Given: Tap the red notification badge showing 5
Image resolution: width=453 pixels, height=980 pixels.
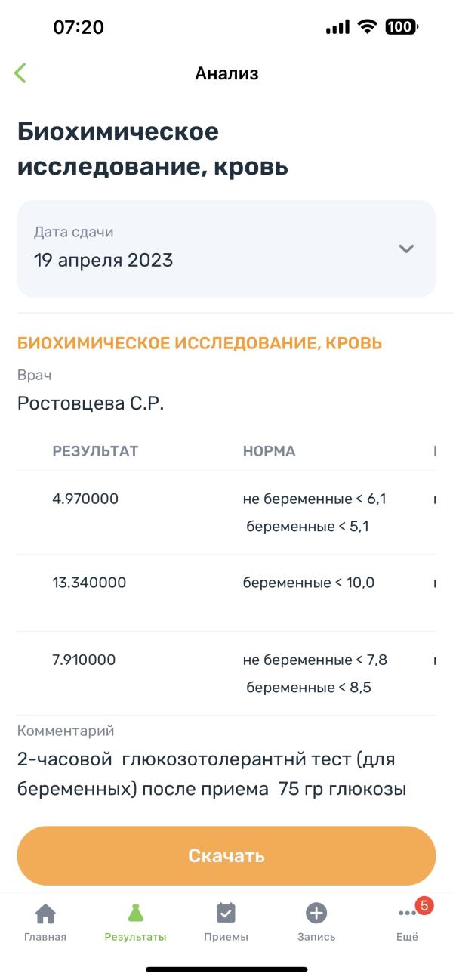Looking at the screenshot, I should click(x=424, y=905).
